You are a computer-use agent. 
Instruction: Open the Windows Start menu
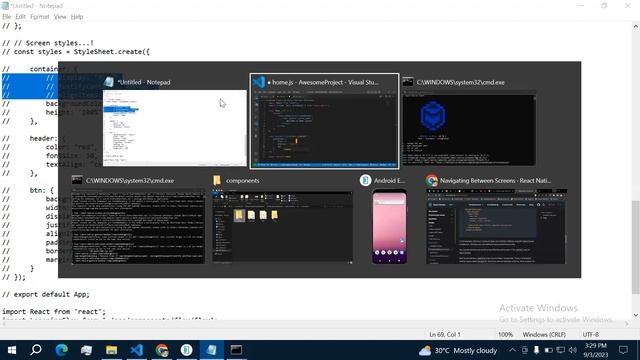[12, 350]
